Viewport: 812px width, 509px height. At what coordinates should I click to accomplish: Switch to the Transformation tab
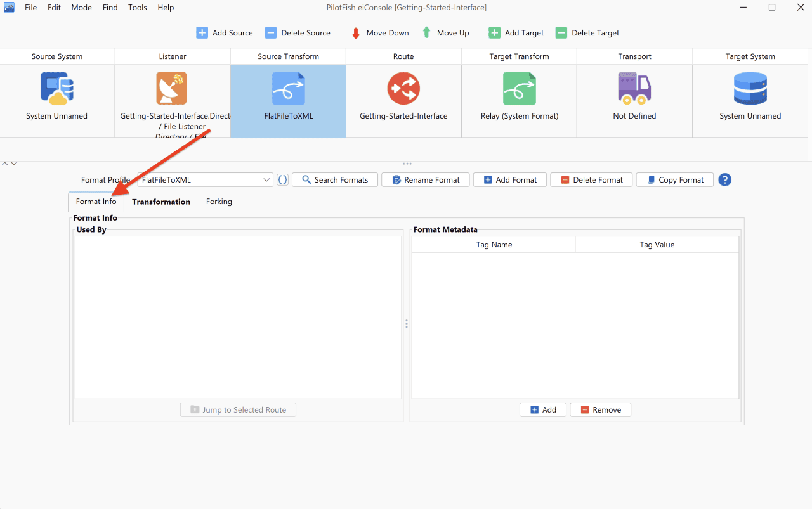[161, 202]
